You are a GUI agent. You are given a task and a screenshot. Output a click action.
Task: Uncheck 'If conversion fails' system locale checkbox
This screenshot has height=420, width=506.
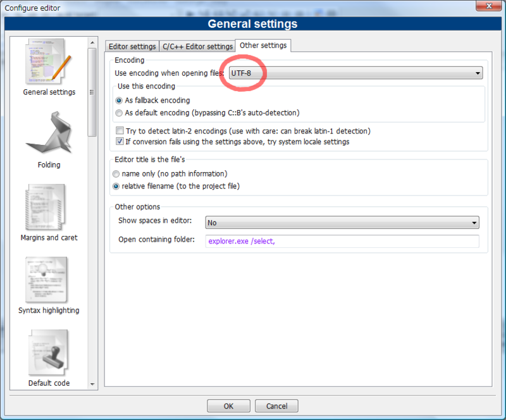click(120, 142)
